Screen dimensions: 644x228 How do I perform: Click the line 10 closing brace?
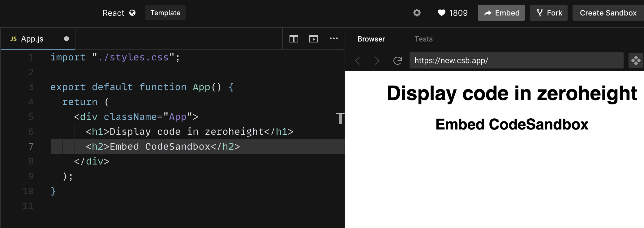click(53, 191)
